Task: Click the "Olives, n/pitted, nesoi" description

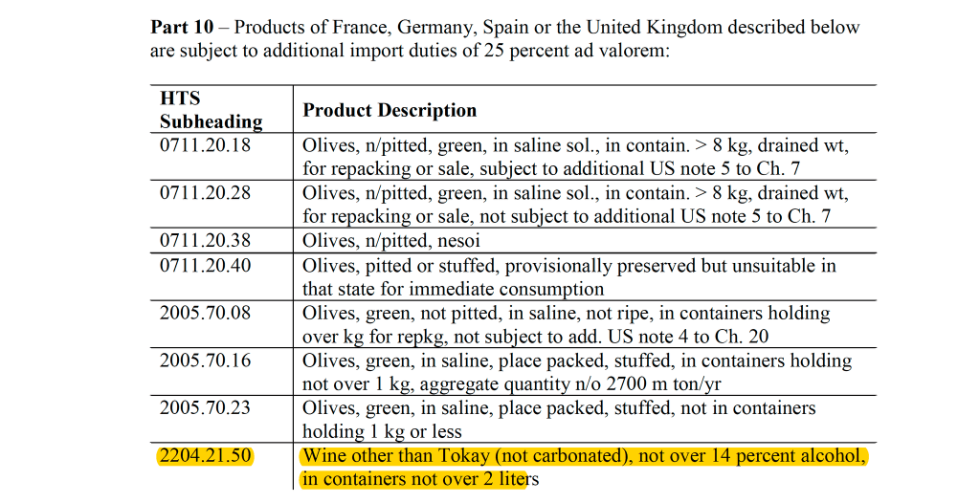Action: point(390,241)
